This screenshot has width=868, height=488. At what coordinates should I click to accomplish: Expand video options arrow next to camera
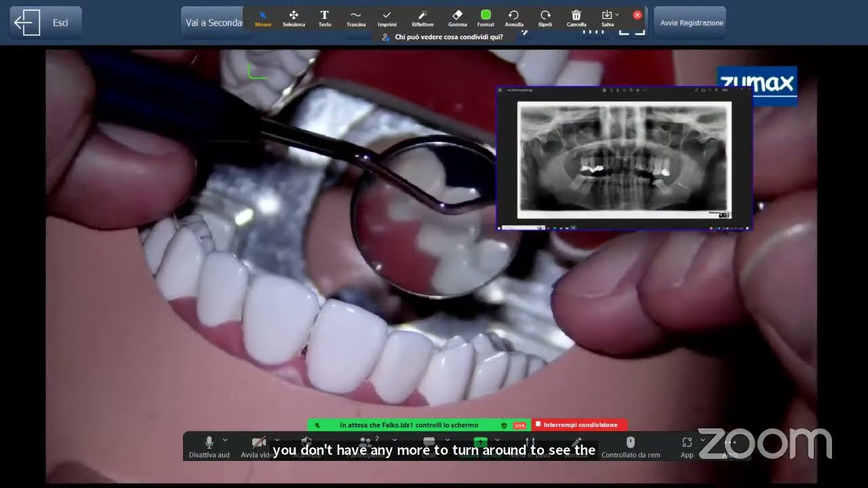277,441
